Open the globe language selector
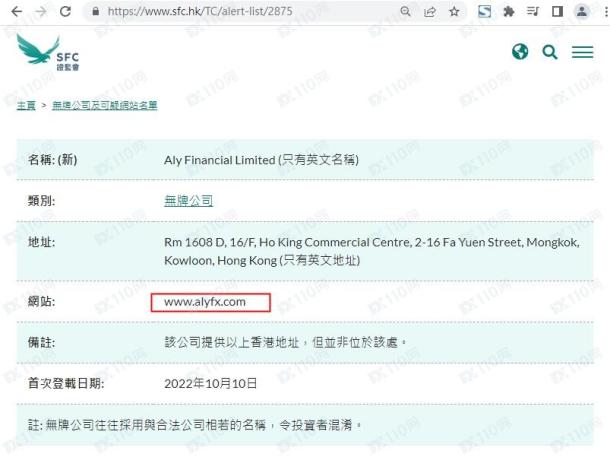This screenshot has height=476, width=610. (x=520, y=51)
